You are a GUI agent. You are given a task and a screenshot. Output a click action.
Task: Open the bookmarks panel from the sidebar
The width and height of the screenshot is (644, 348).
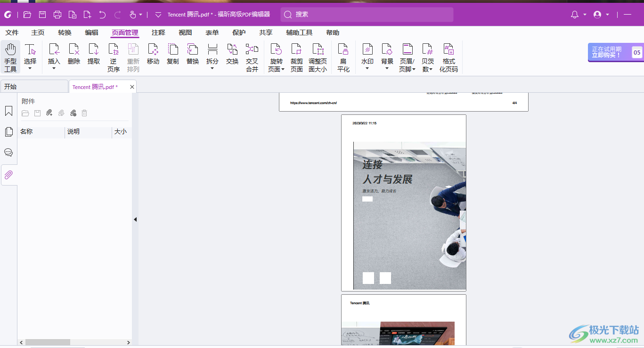coord(8,111)
